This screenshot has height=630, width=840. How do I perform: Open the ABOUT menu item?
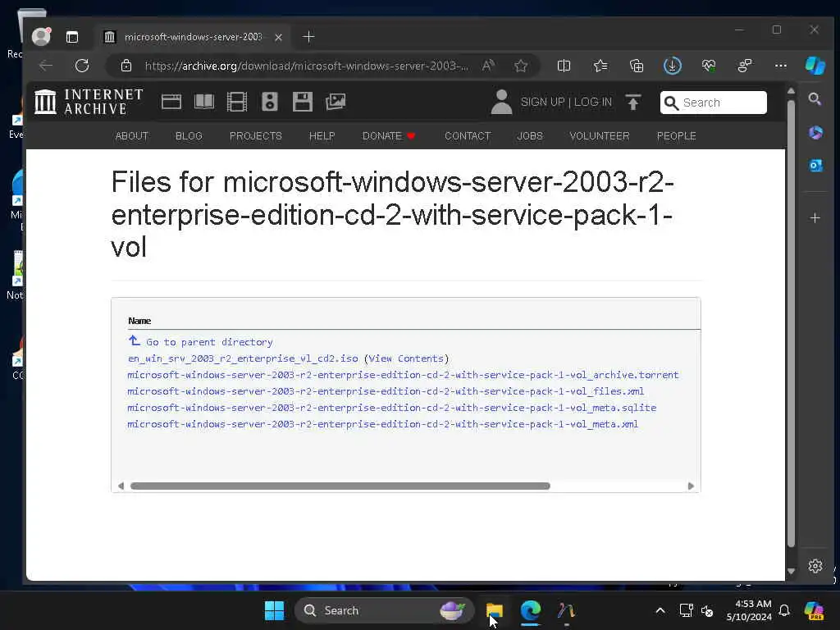[132, 136]
